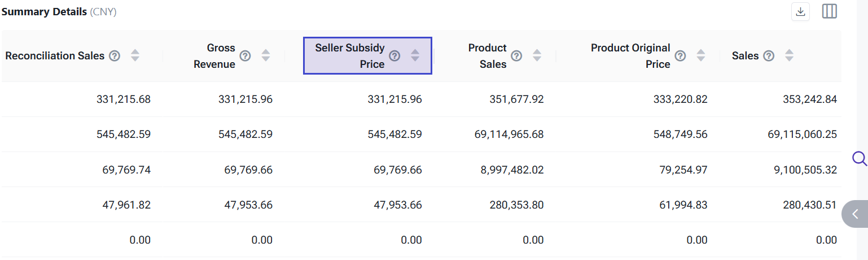Show help tooltip for Reconciliation Sales
The width and height of the screenshot is (868, 260).
tap(115, 55)
